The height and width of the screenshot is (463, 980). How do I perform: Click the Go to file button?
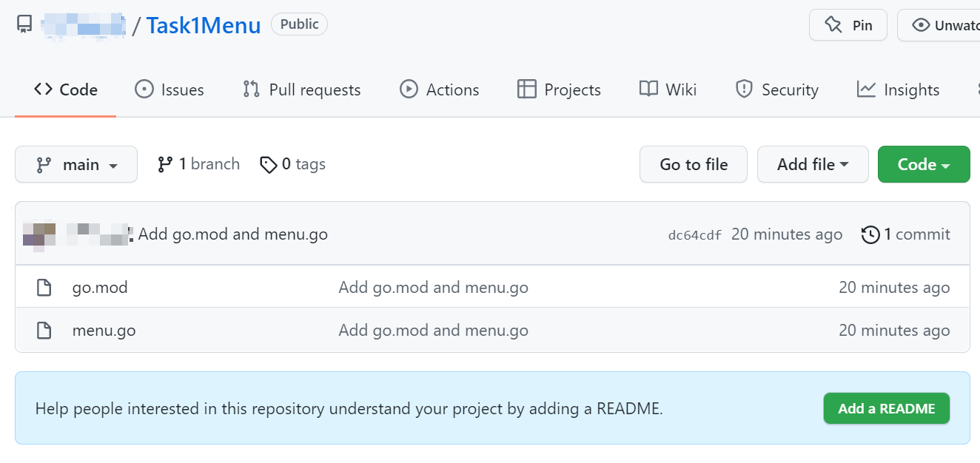point(694,164)
